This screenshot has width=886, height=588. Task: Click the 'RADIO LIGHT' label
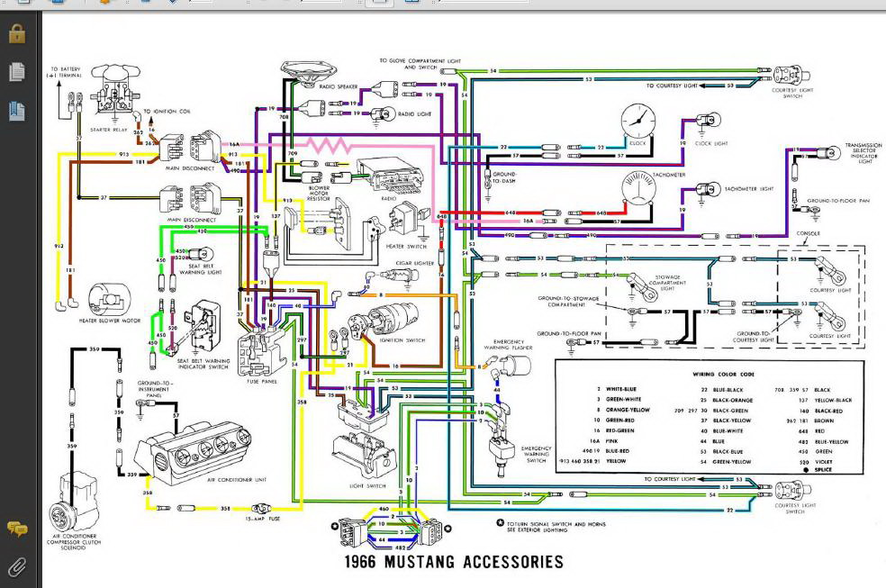pos(414,113)
